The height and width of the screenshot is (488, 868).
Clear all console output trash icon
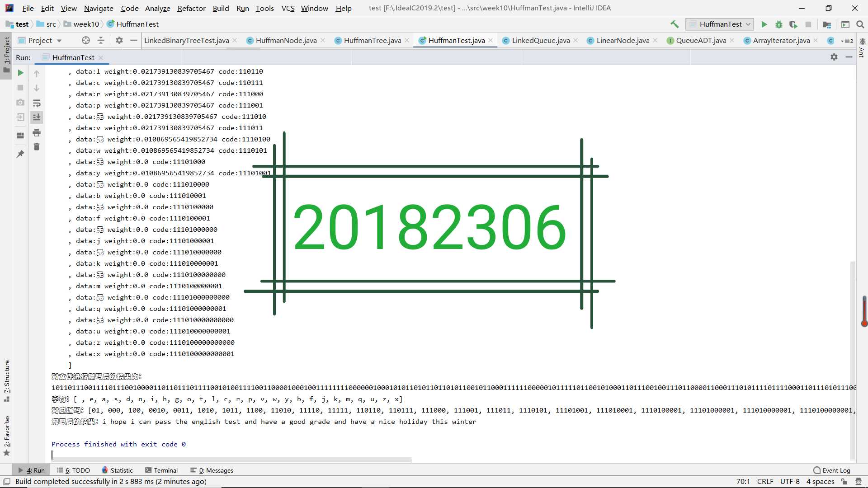(37, 147)
